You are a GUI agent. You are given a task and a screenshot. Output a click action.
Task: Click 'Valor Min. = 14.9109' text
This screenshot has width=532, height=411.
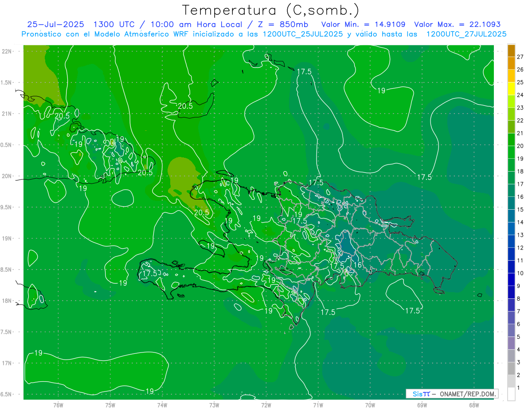coord(363,24)
